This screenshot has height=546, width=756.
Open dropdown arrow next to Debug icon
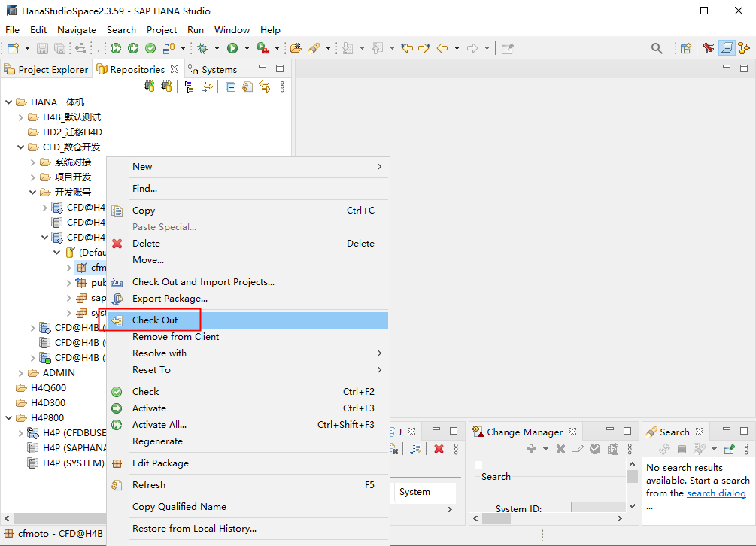(x=217, y=48)
